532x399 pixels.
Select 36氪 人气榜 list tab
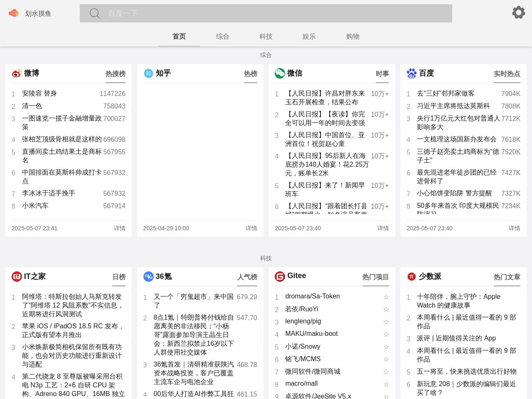pos(247,277)
